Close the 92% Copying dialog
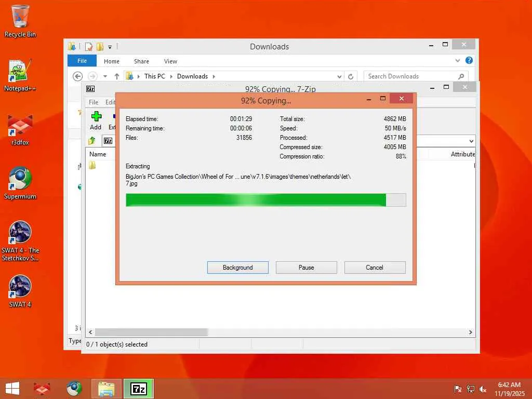Screen dimensions: 532x399 [x=402, y=98]
